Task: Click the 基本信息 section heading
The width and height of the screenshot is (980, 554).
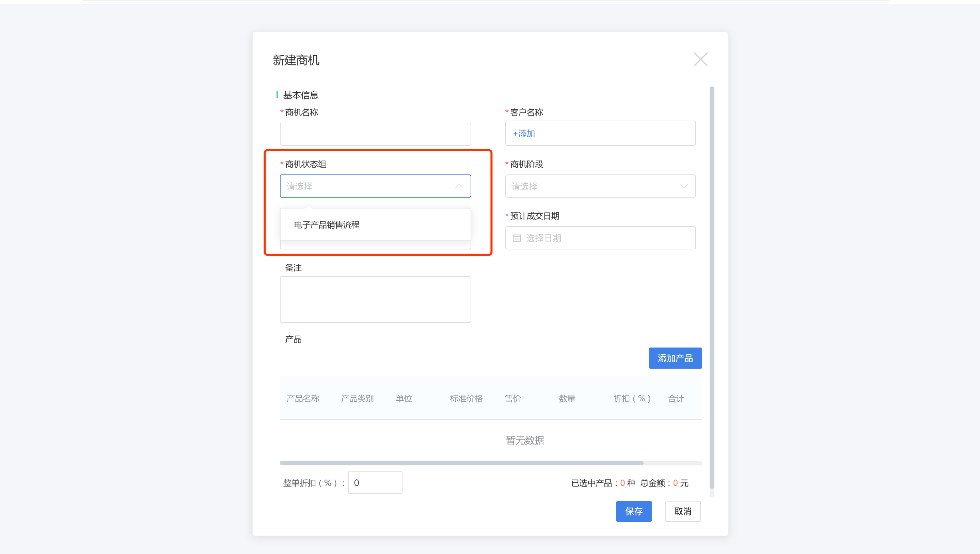Action: pyautogui.click(x=301, y=95)
